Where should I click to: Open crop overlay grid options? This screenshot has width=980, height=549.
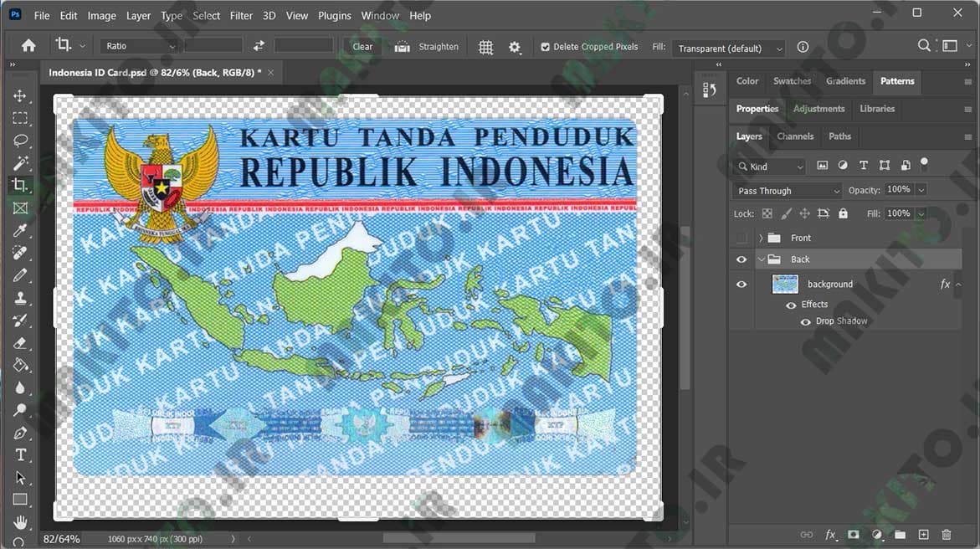tap(485, 47)
